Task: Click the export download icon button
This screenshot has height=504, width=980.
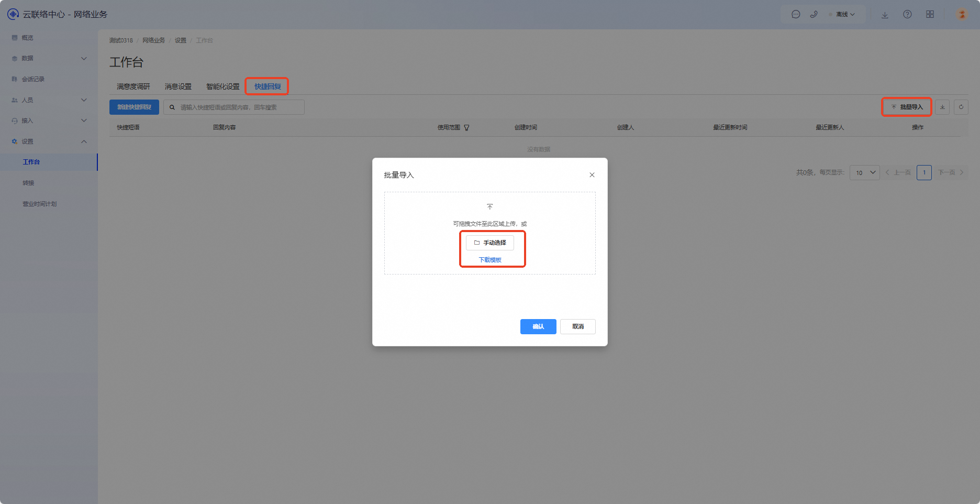Action: 942,107
